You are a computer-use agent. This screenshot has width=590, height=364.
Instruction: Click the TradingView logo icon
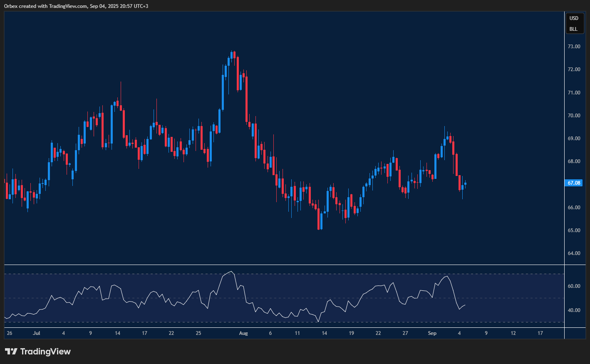click(11, 352)
